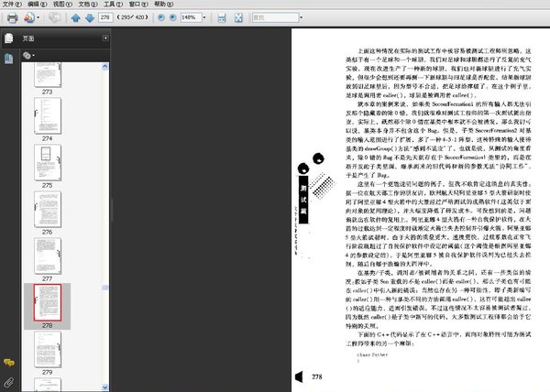Select the page 276 thumbnail
This screenshot has height=392, width=550.
tap(48, 209)
